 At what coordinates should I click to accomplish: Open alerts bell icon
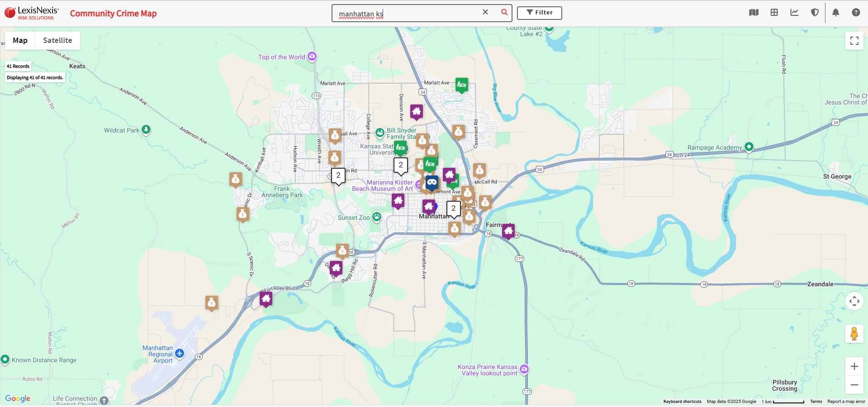click(835, 13)
